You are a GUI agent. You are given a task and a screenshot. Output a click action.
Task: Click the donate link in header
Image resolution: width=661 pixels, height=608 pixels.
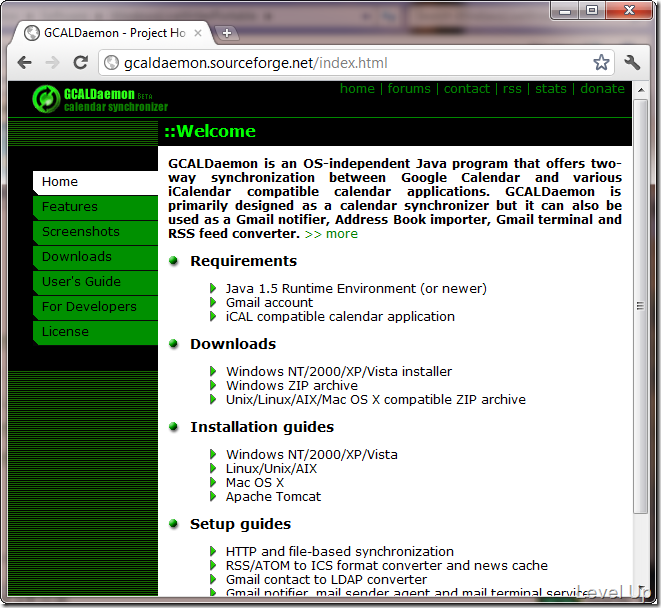point(602,89)
